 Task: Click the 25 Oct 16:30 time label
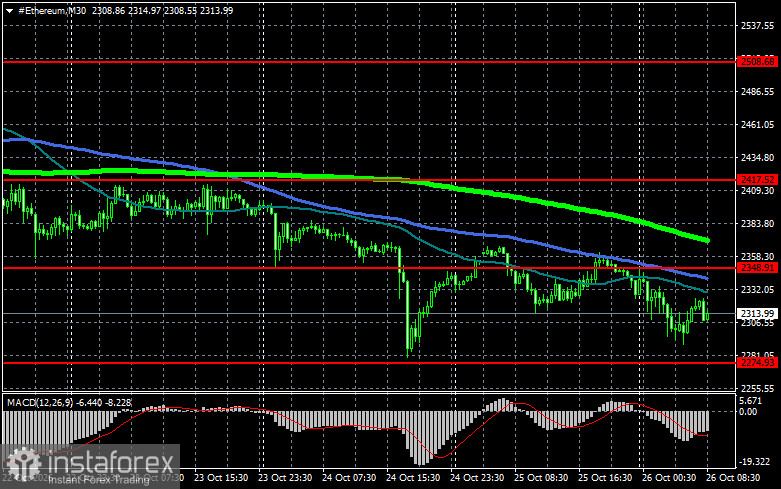coord(605,478)
